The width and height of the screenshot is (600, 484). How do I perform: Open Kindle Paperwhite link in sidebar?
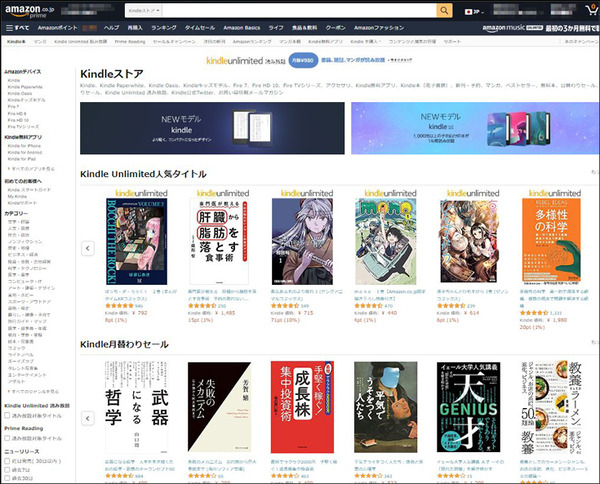(x=26, y=85)
